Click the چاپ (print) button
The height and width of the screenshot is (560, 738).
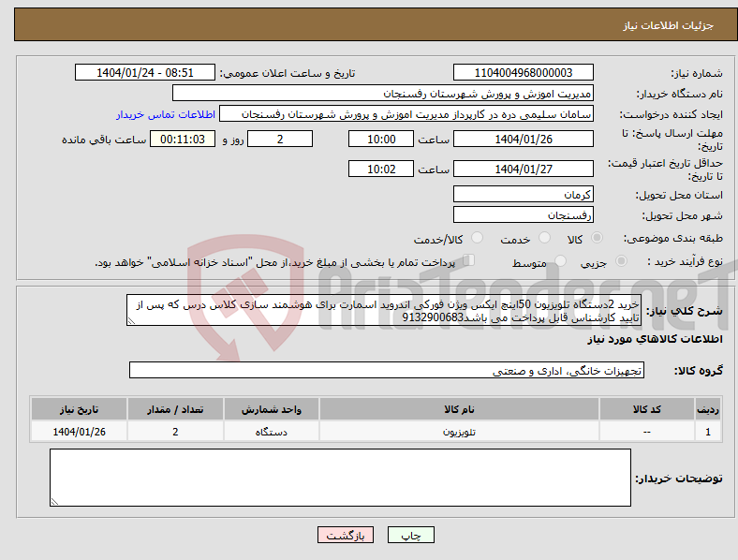point(410,535)
